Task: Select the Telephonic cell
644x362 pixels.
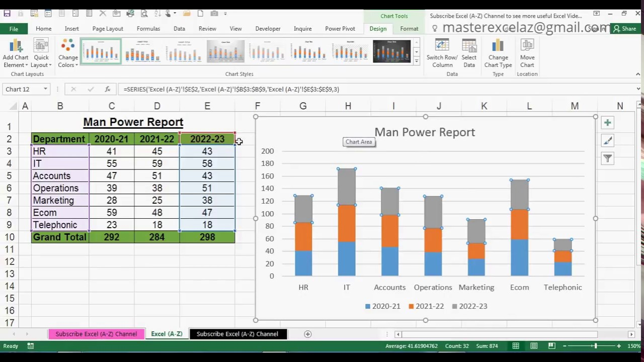Action: tap(60, 225)
